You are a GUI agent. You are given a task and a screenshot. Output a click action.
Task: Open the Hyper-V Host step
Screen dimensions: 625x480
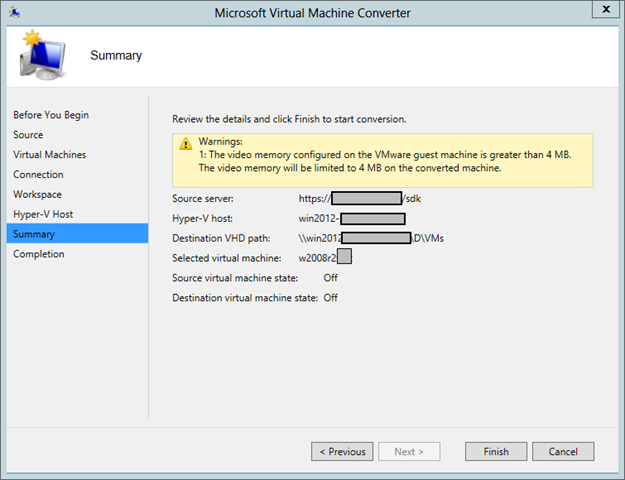tap(43, 214)
